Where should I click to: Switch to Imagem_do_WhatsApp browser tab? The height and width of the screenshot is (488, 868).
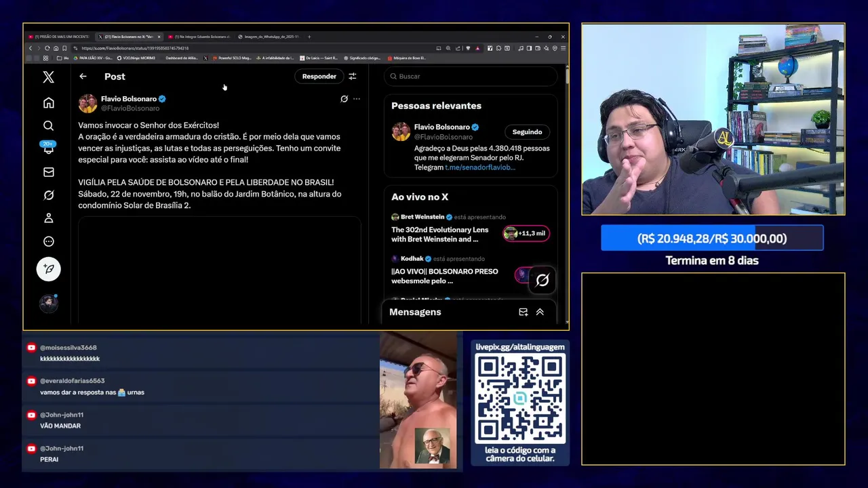click(x=270, y=37)
